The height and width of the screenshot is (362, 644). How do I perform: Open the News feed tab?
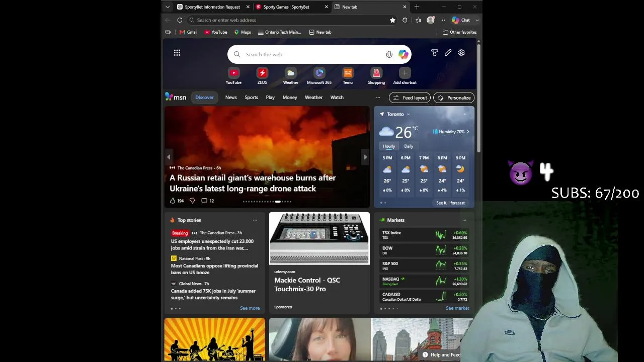coord(231,98)
